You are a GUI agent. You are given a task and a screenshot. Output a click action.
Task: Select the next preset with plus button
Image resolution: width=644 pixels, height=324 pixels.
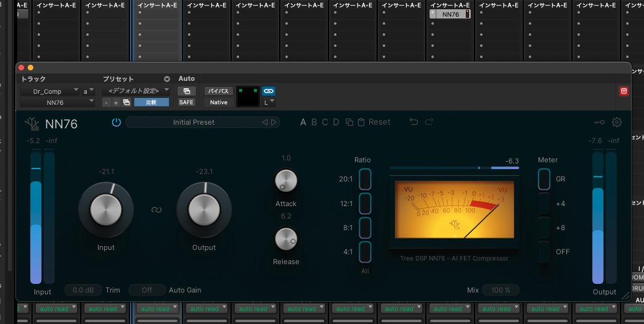(116, 102)
